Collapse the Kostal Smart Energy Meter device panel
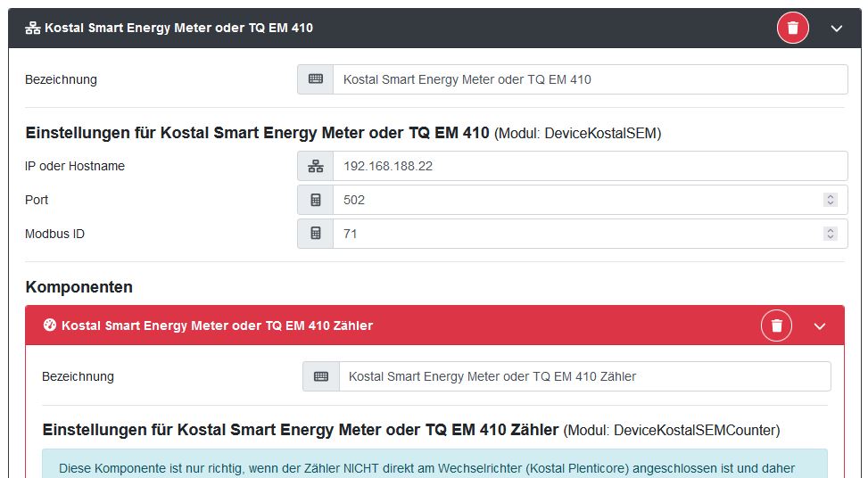This screenshot has height=478, width=868. (836, 29)
